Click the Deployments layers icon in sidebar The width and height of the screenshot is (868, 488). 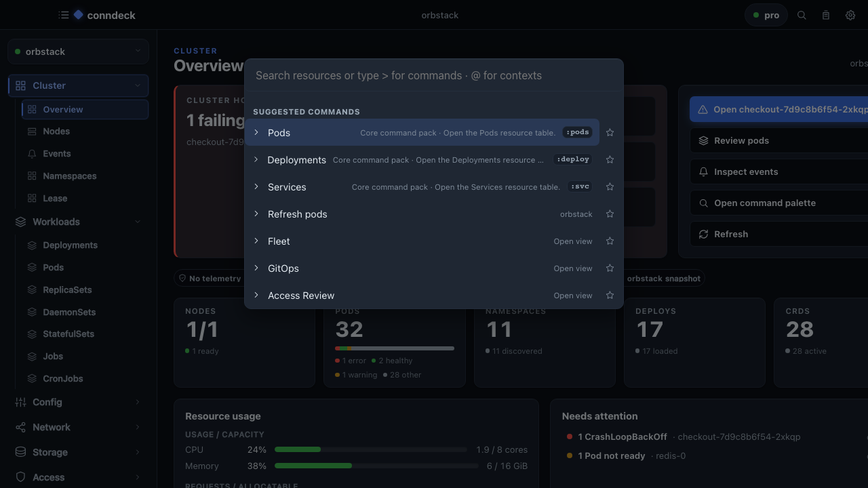point(32,245)
